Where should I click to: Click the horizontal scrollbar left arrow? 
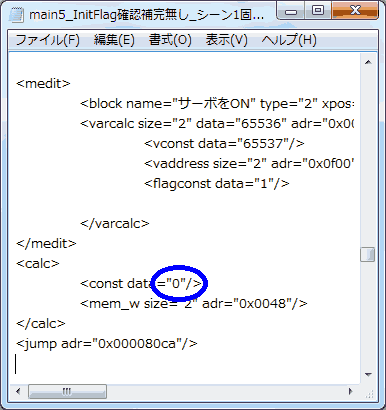(18, 391)
